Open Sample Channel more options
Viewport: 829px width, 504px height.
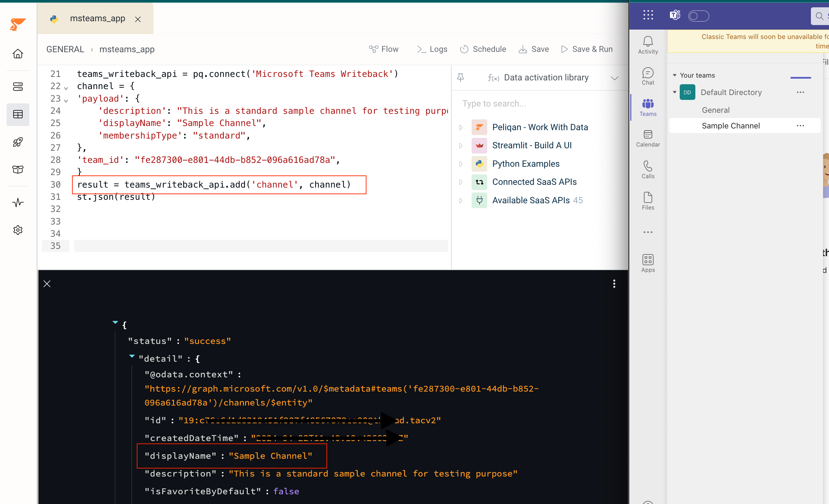800,126
